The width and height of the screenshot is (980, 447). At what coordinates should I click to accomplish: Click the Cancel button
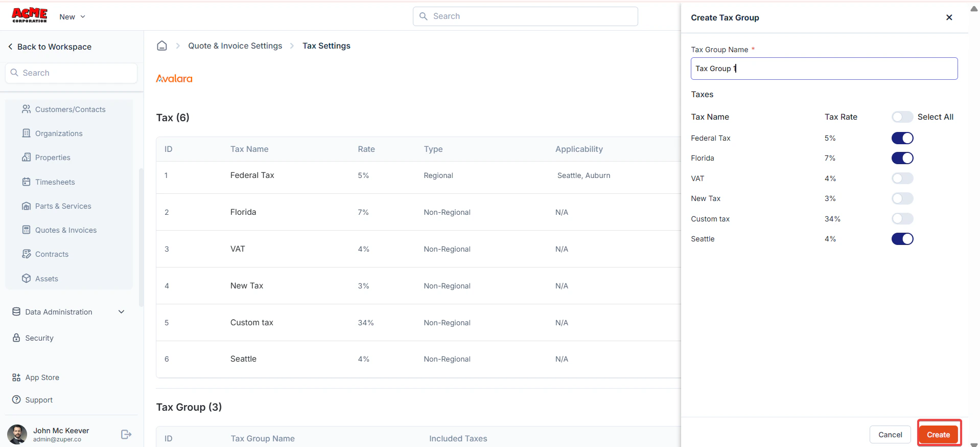point(890,435)
